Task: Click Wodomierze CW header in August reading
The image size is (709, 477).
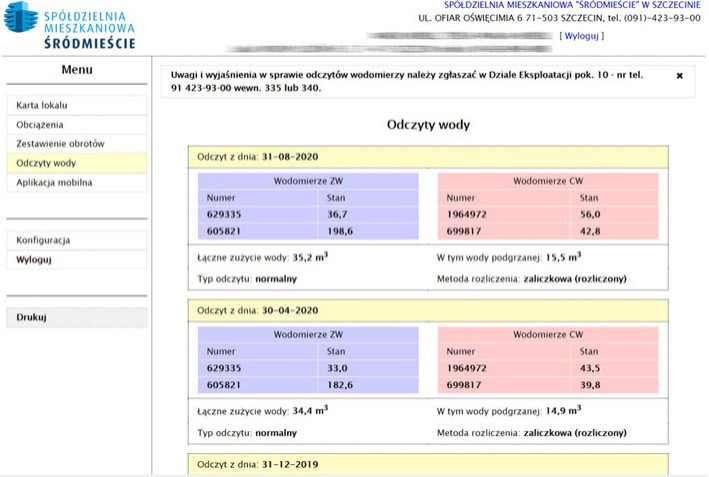Action: (x=547, y=182)
